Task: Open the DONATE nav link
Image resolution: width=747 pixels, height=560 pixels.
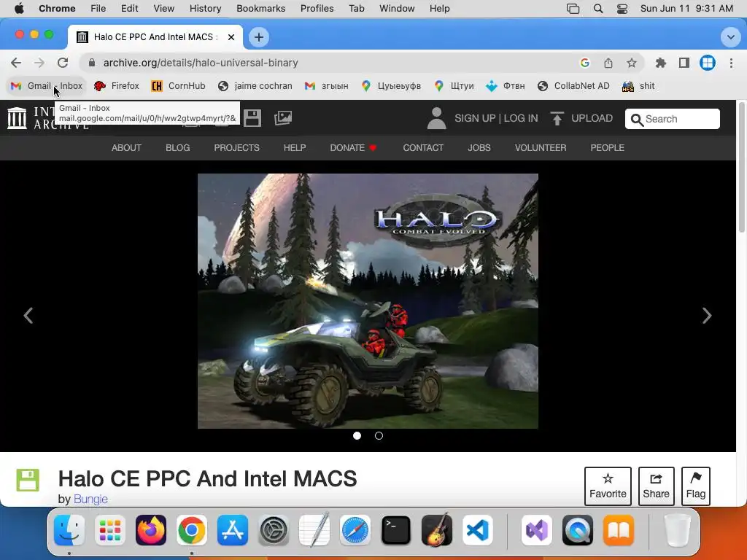Action: (x=353, y=147)
